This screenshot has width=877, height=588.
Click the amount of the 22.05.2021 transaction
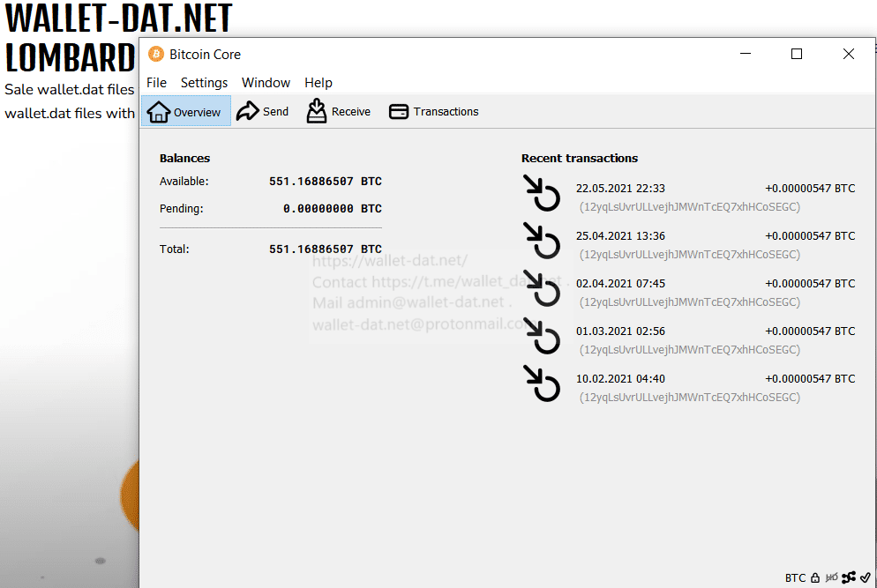point(810,189)
